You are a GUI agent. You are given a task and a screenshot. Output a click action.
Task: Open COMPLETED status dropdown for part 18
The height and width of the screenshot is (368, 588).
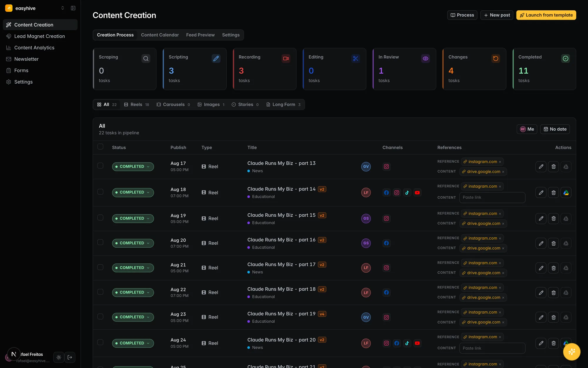point(133,292)
